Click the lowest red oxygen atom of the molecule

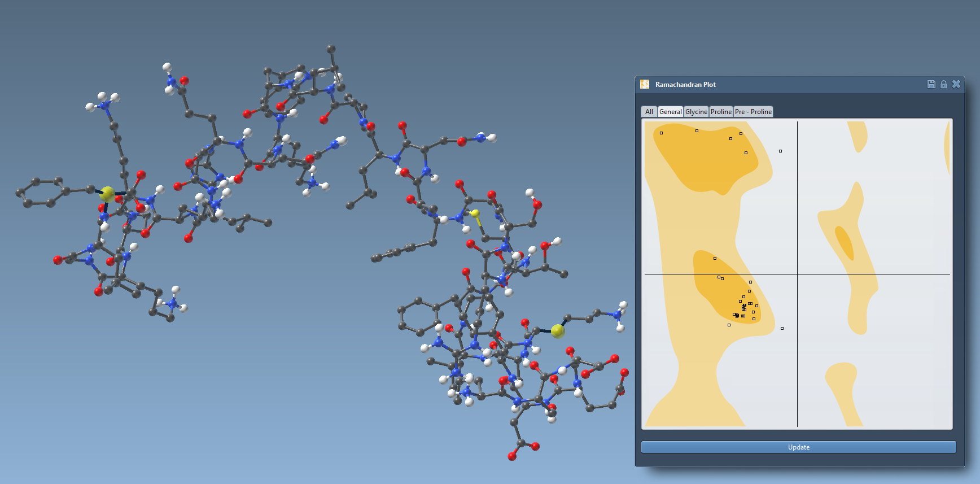[512, 456]
